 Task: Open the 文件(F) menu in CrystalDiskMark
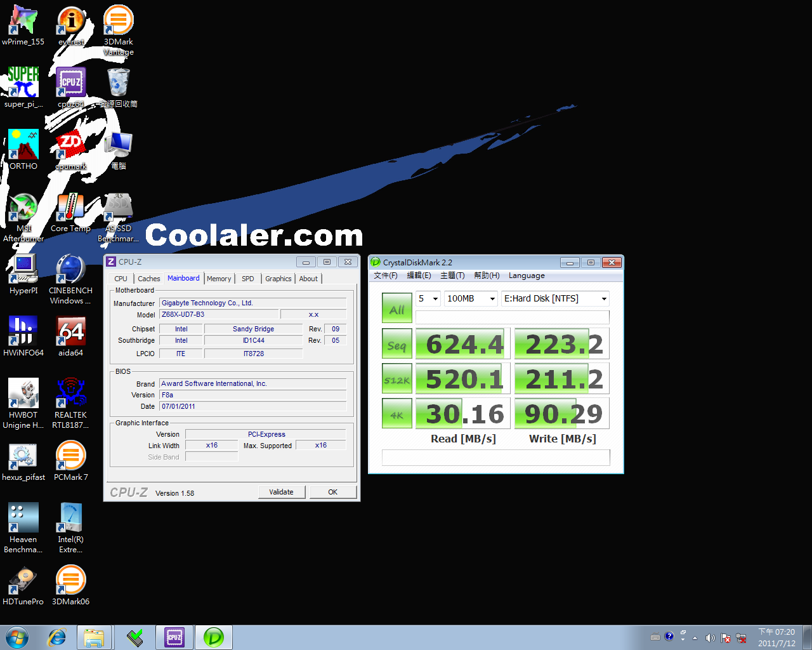pyautogui.click(x=386, y=275)
